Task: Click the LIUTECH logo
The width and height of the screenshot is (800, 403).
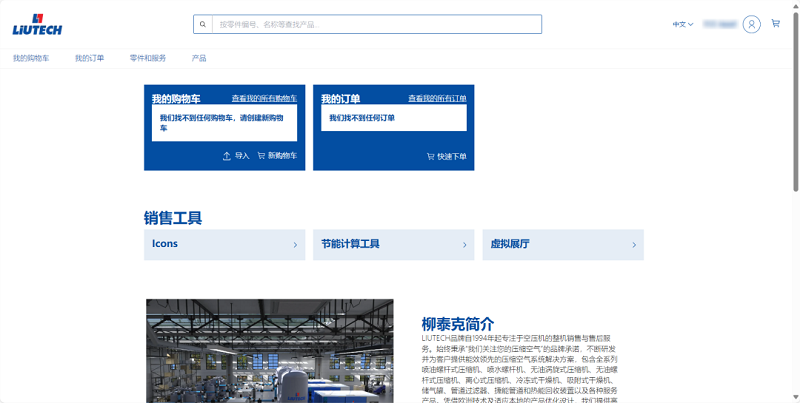Action: [x=37, y=24]
